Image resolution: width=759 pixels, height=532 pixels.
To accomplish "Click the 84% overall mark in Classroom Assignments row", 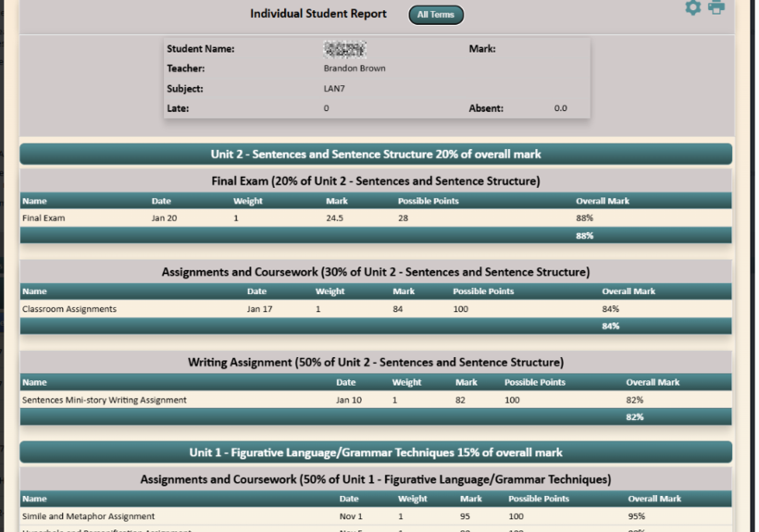I will point(610,309).
